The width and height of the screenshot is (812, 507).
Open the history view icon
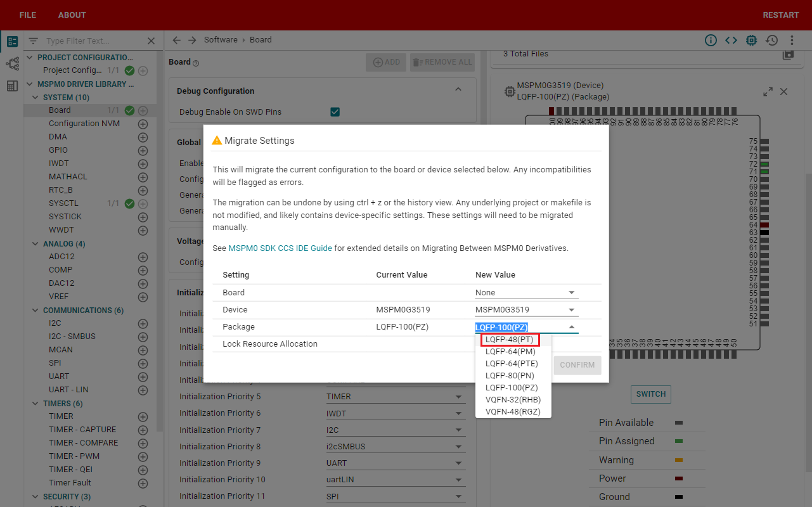[771, 40]
